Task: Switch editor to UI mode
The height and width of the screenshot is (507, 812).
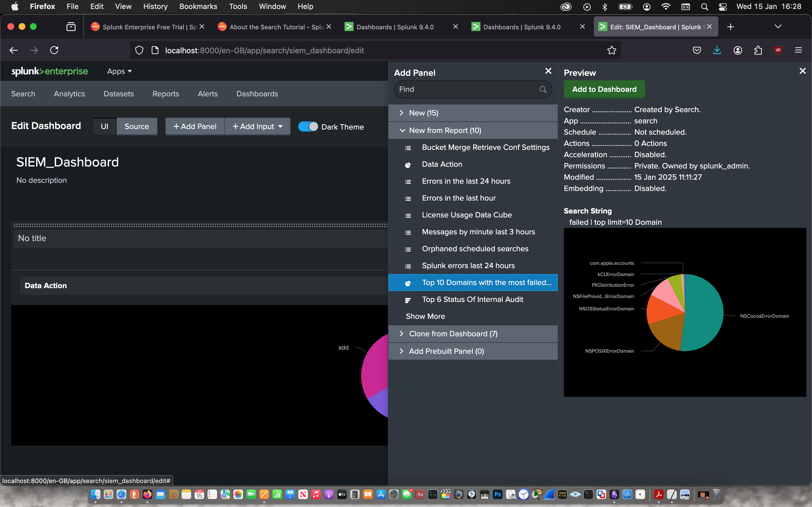Action: (x=104, y=126)
